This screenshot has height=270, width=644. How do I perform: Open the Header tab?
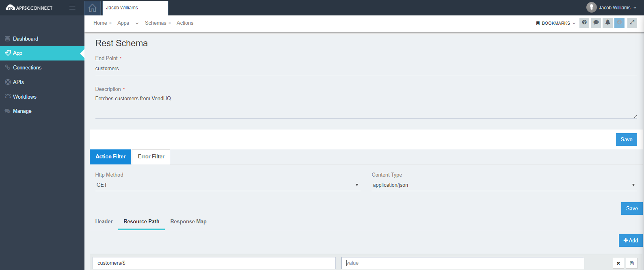104,222
